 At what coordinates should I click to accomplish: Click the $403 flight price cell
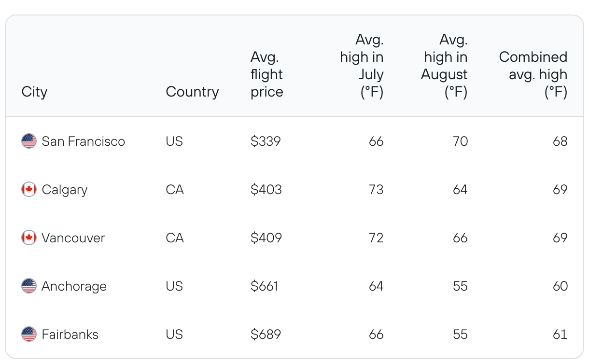click(266, 190)
